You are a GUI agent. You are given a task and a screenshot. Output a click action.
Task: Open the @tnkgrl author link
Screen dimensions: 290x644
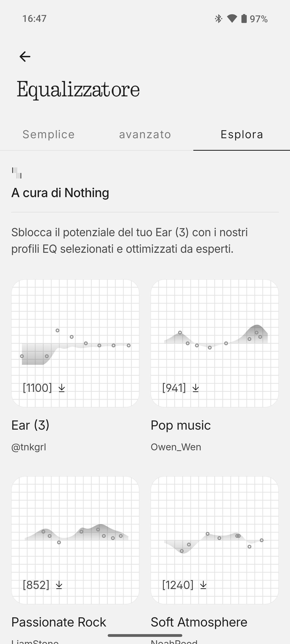(x=29, y=447)
